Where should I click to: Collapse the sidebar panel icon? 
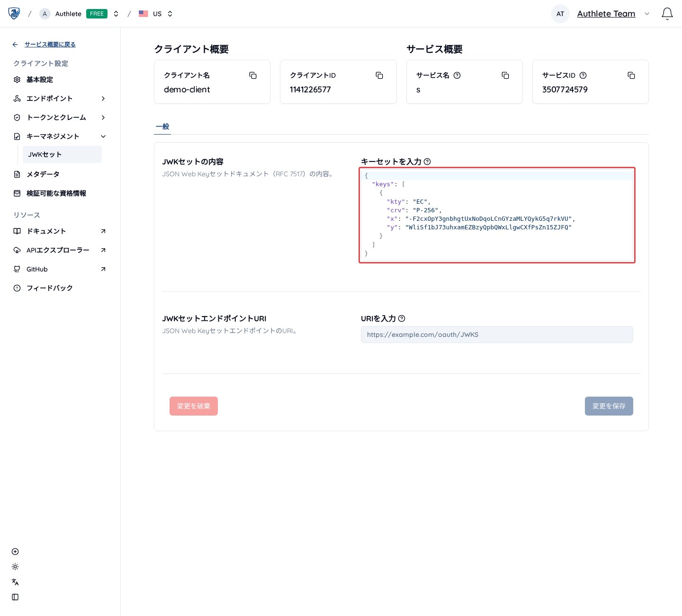[x=15, y=597]
